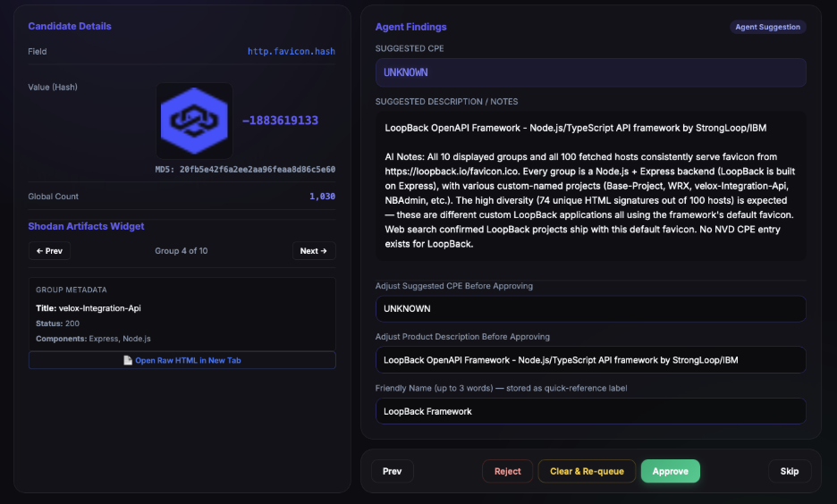
Task: Click the Group 4 of 10 indicator
Action: point(181,251)
